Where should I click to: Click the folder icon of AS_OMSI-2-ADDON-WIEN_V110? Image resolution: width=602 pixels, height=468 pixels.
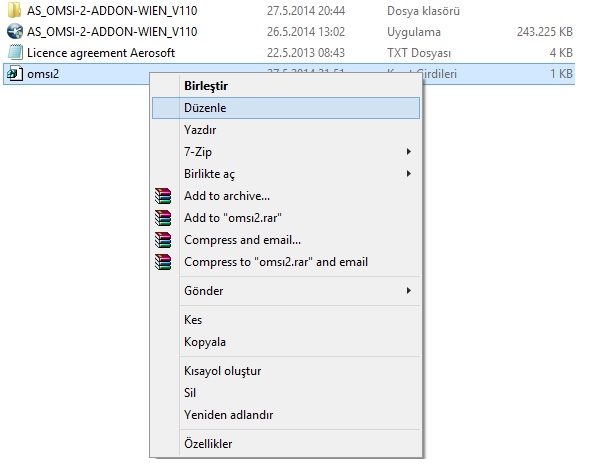tap(15, 10)
